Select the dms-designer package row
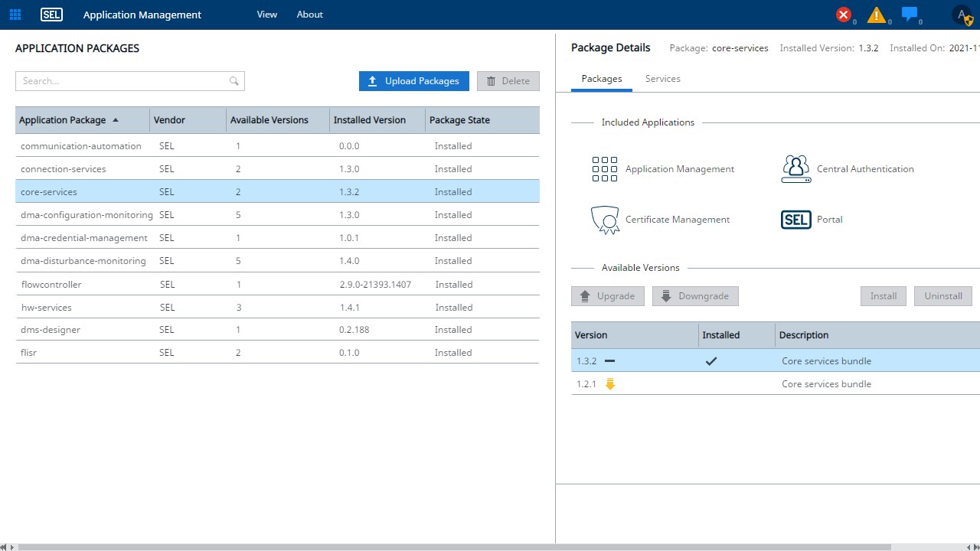The height and width of the screenshot is (551, 980). pyautogui.click(x=277, y=330)
